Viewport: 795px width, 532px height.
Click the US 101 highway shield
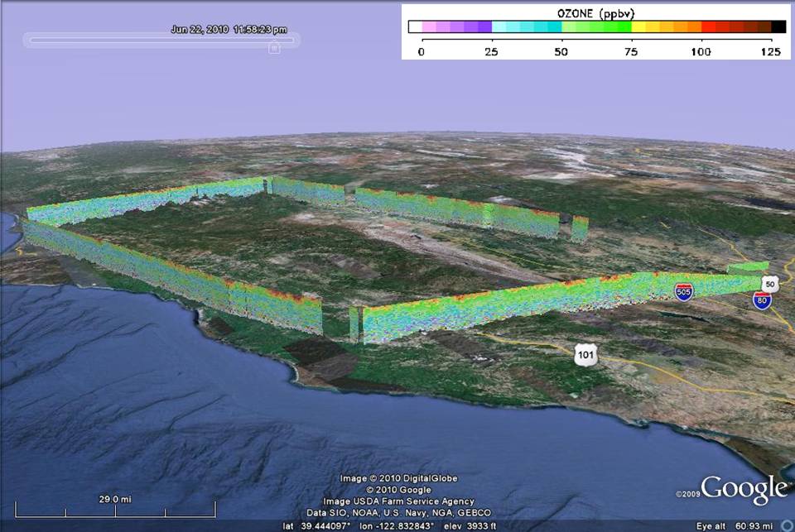(x=585, y=355)
